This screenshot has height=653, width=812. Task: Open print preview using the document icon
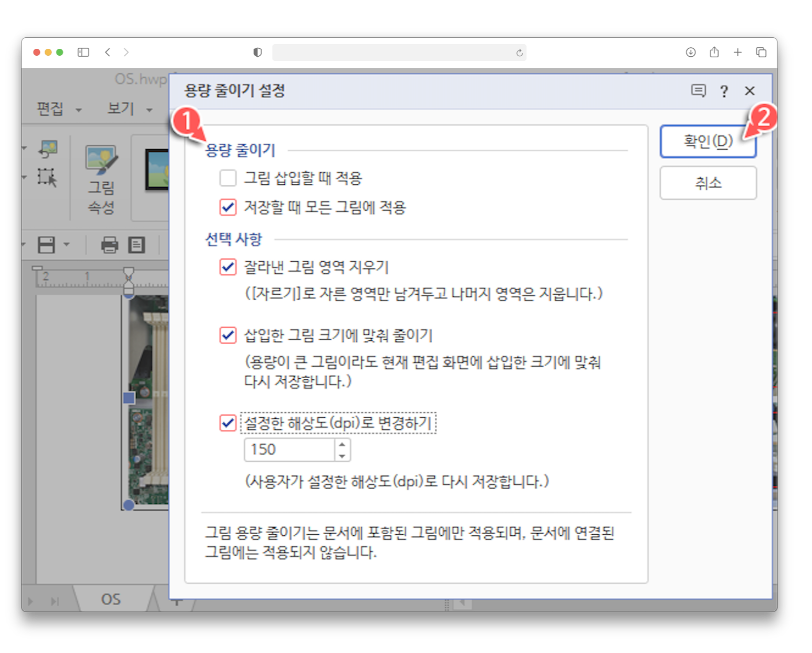(x=136, y=245)
